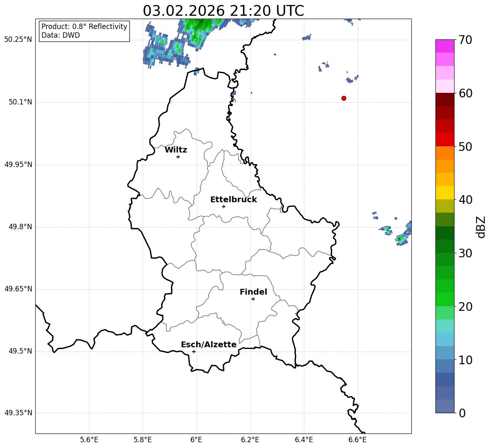
Task: Click the 20 value on colorbar
Action: (x=465, y=307)
